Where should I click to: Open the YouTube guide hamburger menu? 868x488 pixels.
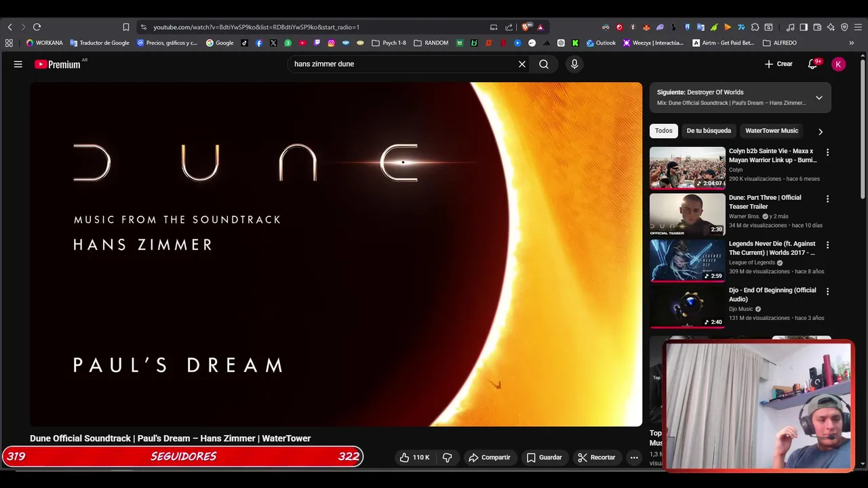[18, 64]
